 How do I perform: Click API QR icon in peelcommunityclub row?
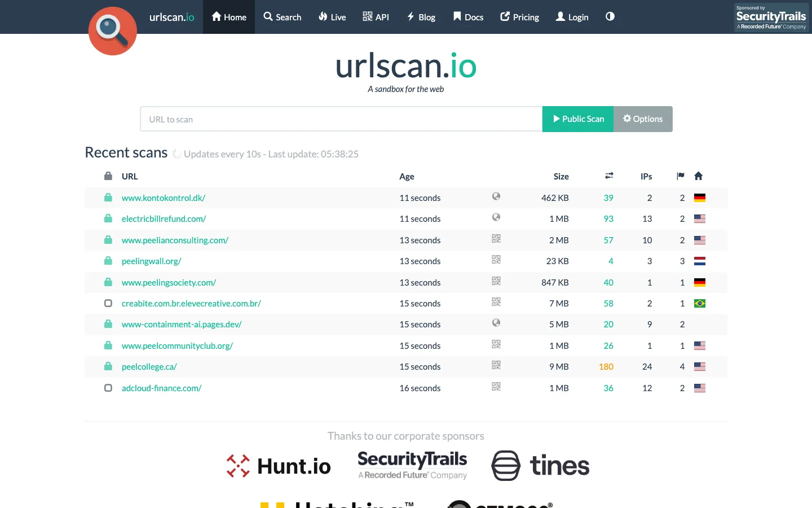pos(496,344)
